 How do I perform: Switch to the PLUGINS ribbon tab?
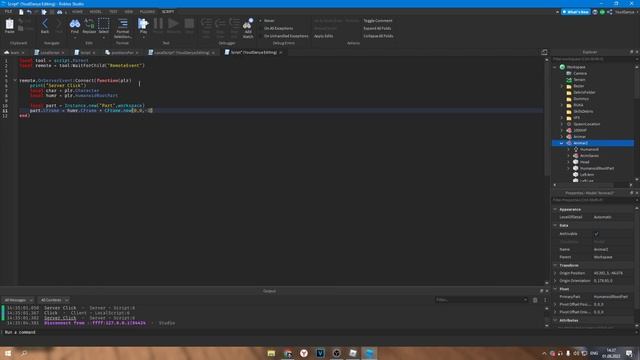pyautogui.click(x=147, y=12)
